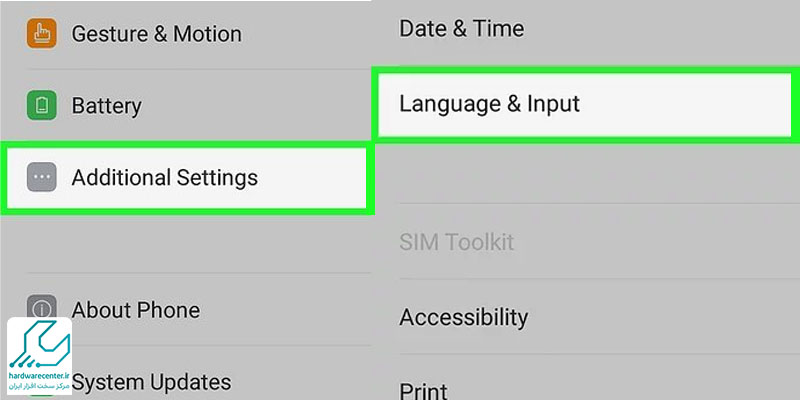Tap the gray Additional Settings dots icon
Viewport: 800px width, 400px height.
42,177
